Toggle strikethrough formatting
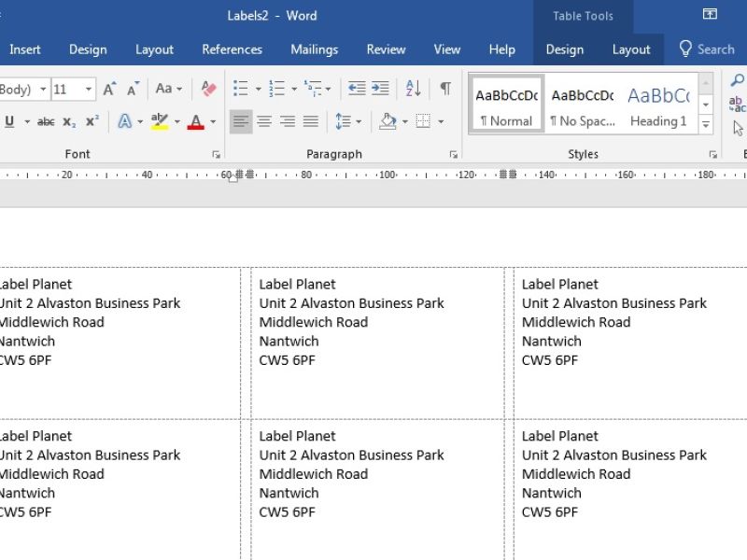The image size is (747, 560). [46, 121]
